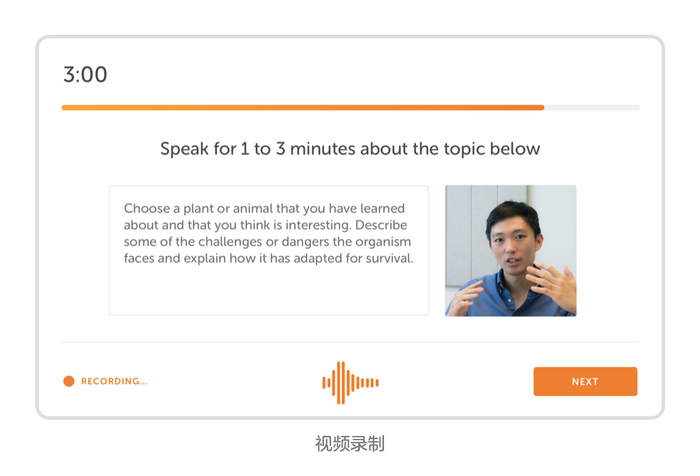Click the tallest center bar of the waveform

point(341,382)
